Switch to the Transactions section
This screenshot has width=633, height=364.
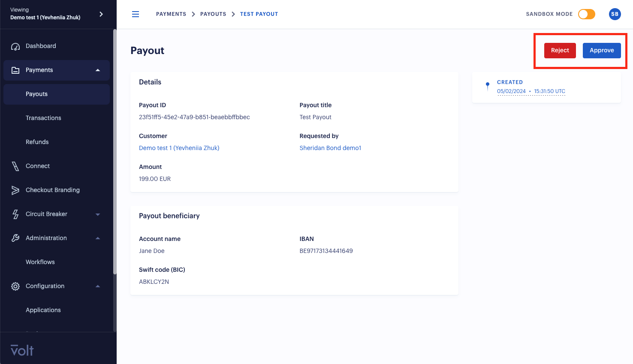pos(43,118)
